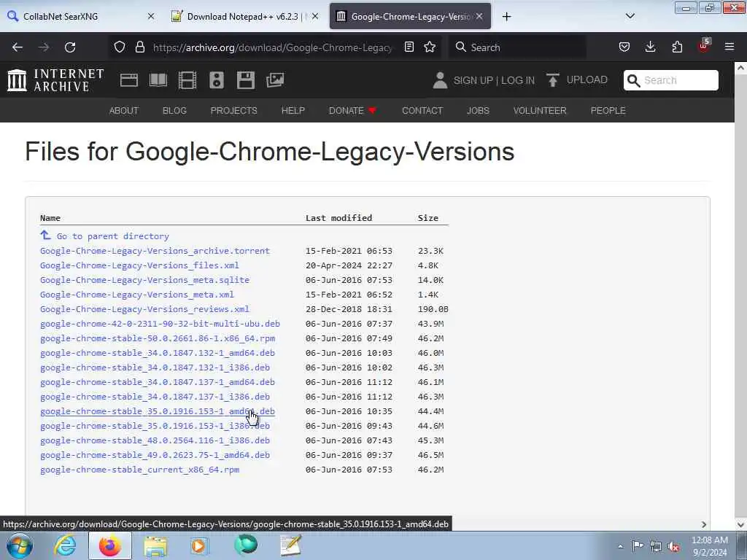This screenshot has width=747, height=560.
Task: Open the Firefox downloads panel
Action: click(650, 47)
